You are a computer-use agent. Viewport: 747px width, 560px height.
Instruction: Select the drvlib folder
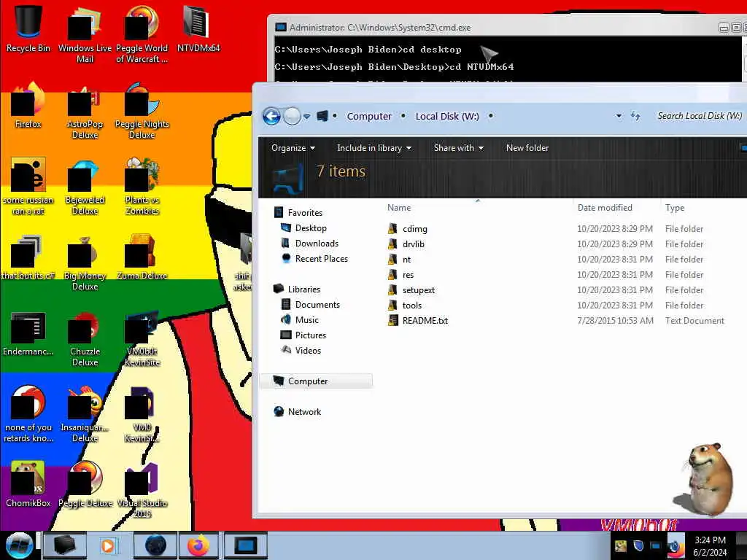point(406,244)
